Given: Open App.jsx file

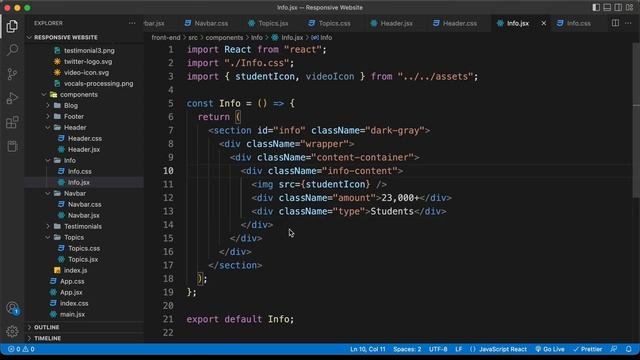Looking at the screenshot, I should click(x=71, y=293).
